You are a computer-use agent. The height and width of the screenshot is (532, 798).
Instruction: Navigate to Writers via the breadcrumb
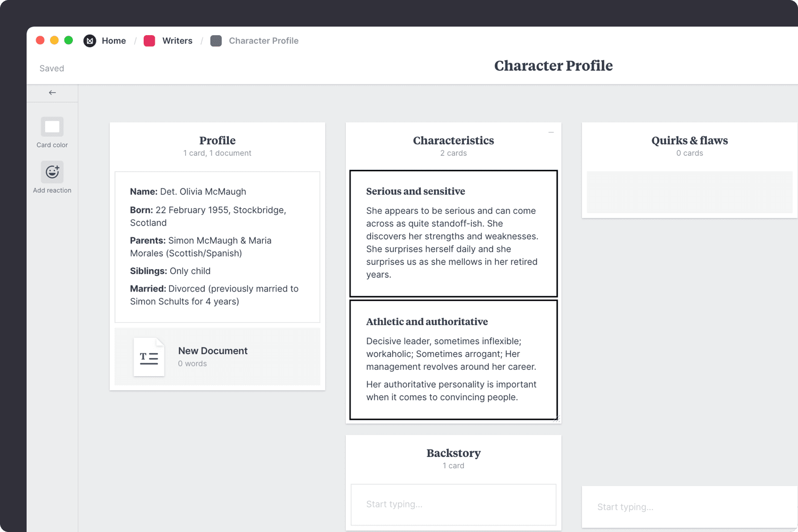point(177,40)
